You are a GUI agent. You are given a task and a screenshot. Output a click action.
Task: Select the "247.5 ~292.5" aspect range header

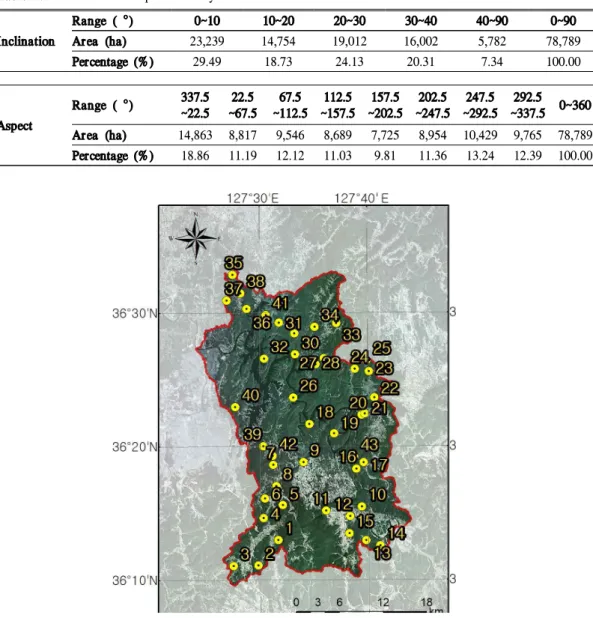[x=480, y=105]
